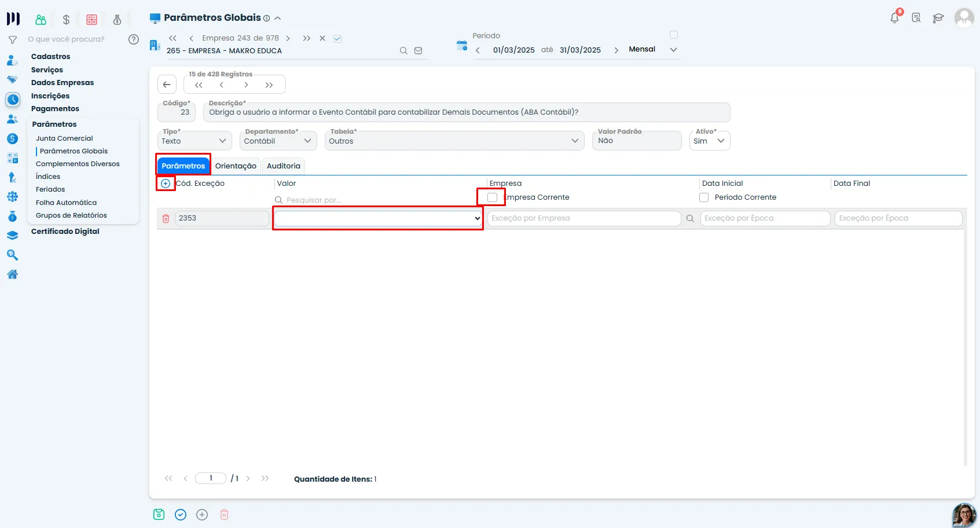Click the home sidebar icon
This screenshot has height=528, width=980.
(12, 274)
